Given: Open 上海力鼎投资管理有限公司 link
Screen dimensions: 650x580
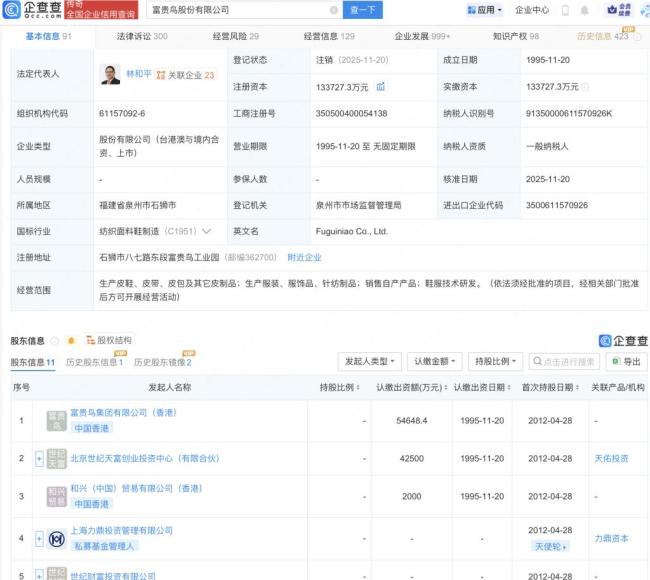Looking at the screenshot, I should 121,531.
